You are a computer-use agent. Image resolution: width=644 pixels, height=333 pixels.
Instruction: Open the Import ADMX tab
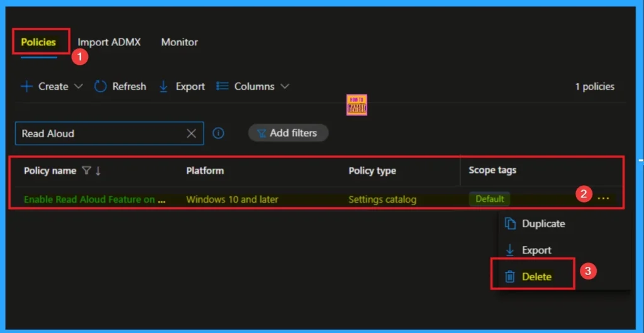click(109, 42)
